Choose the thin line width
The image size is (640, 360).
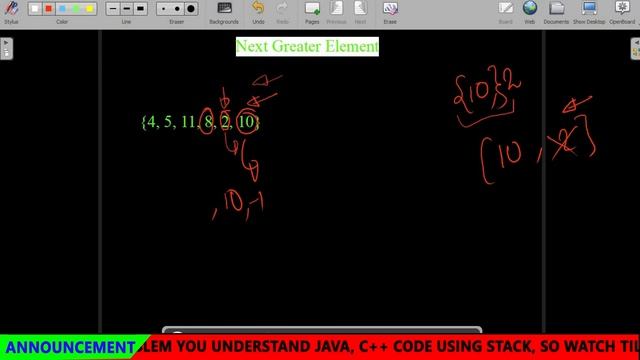click(x=113, y=9)
